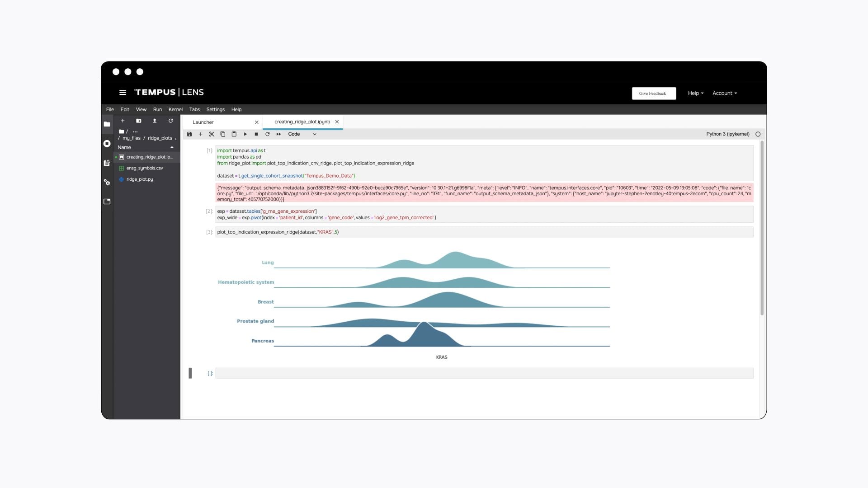
Task: Toggle Name column sort order
Action: (146, 147)
